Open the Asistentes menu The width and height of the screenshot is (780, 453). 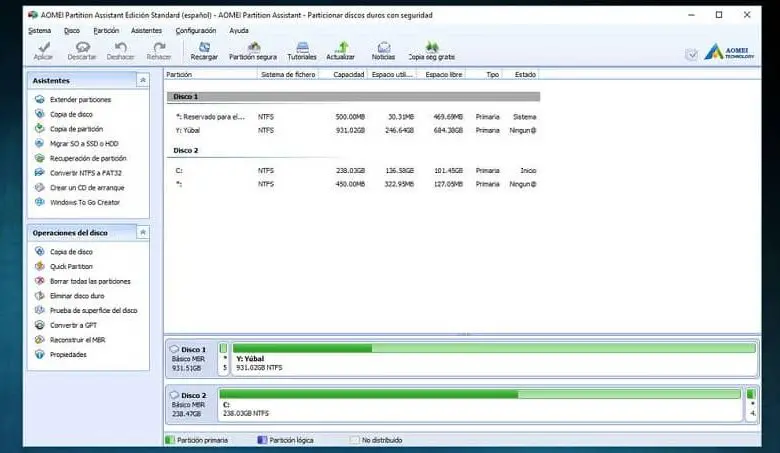click(146, 31)
